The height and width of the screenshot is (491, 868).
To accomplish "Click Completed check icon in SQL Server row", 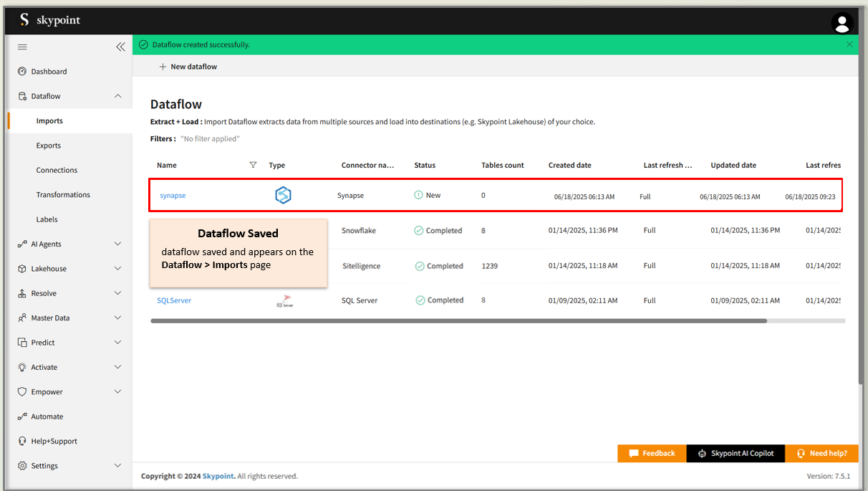I will pos(420,300).
